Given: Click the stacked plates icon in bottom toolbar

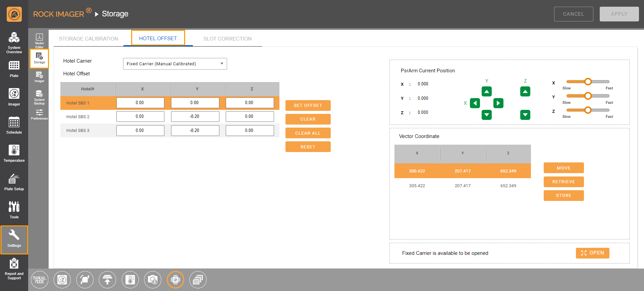Looking at the screenshot, I should pyautogui.click(x=198, y=280).
